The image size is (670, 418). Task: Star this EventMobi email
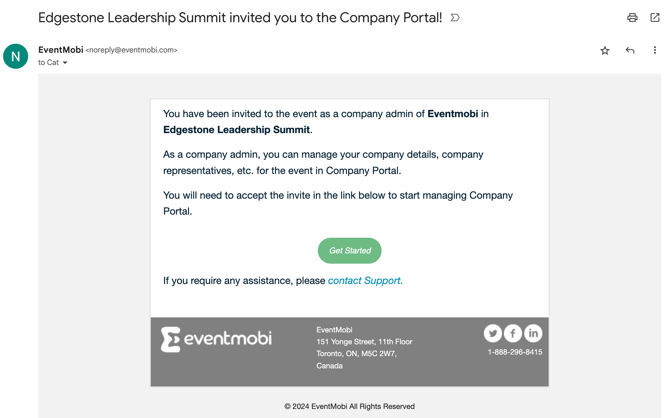(x=605, y=50)
